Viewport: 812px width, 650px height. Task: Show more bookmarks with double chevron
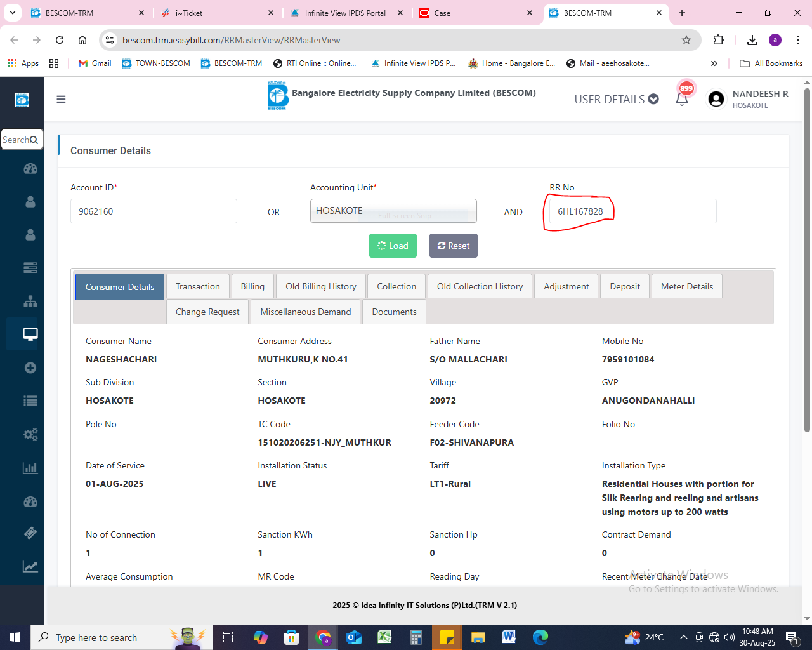(714, 63)
